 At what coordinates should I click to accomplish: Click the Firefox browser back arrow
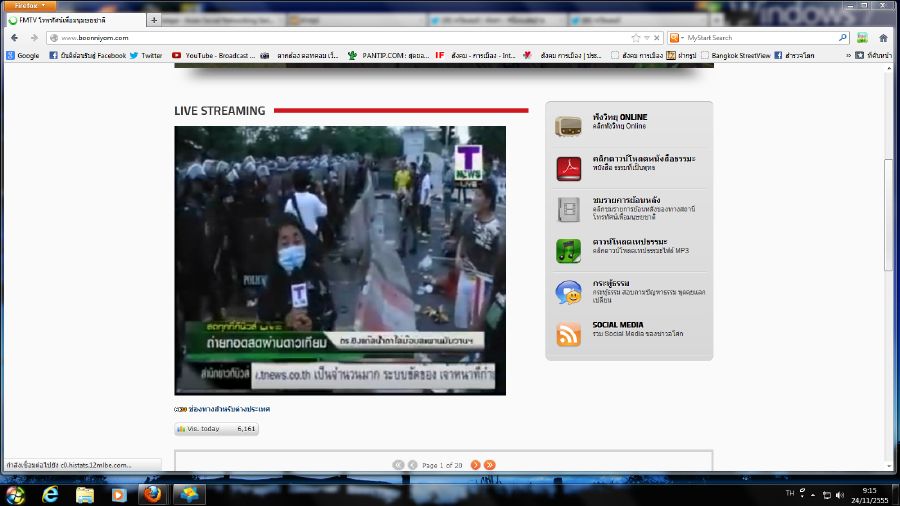(14, 38)
